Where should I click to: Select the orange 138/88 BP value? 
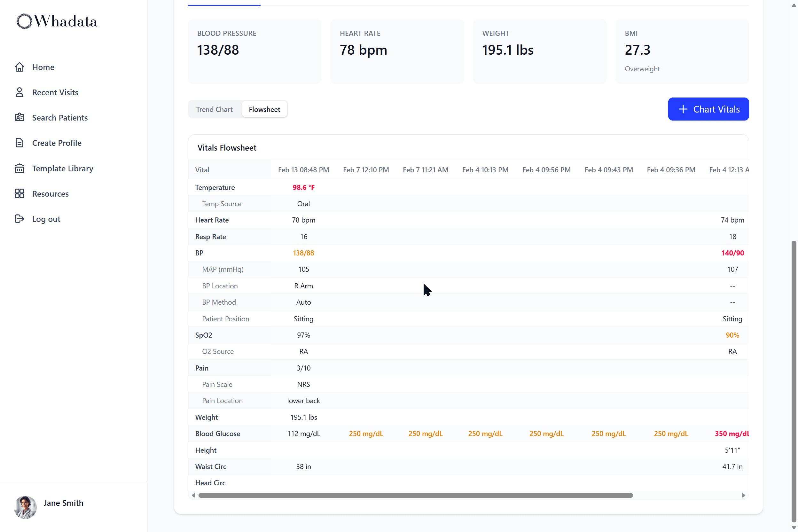(x=303, y=253)
